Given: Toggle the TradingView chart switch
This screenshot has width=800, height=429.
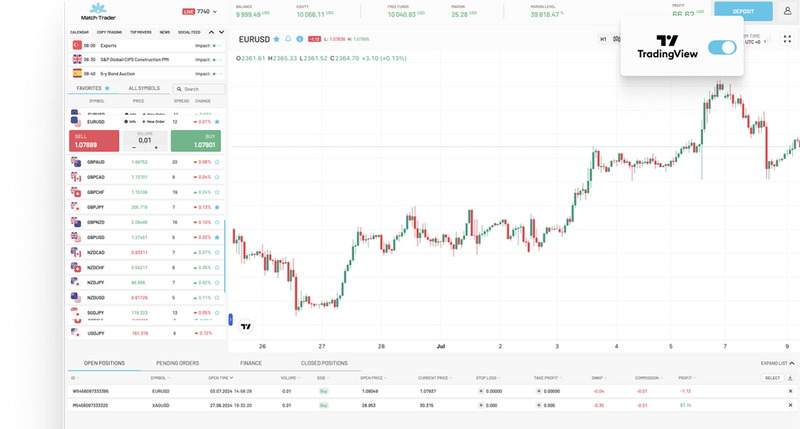Looking at the screenshot, I should click(721, 47).
